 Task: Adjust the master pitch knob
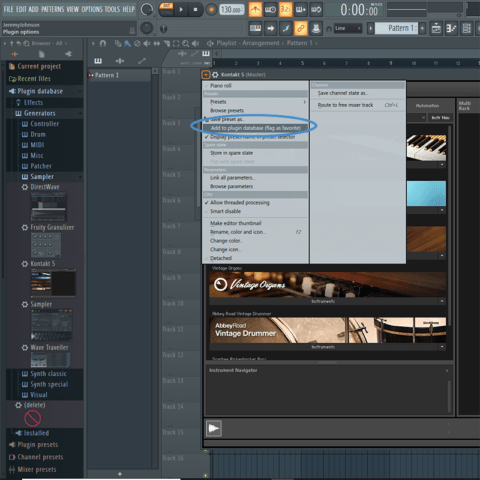147,28
